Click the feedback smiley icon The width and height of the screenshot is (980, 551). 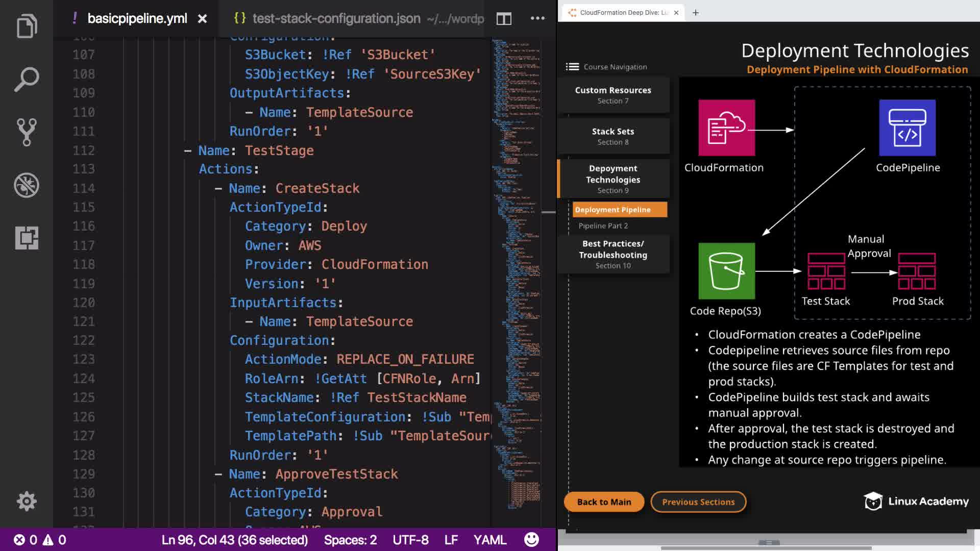(531, 540)
